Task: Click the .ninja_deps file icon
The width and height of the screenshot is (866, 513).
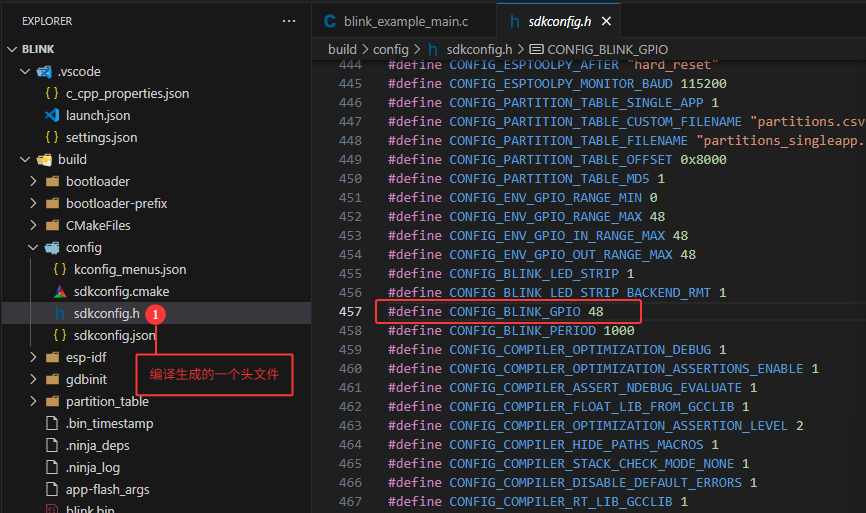Action: (52, 446)
